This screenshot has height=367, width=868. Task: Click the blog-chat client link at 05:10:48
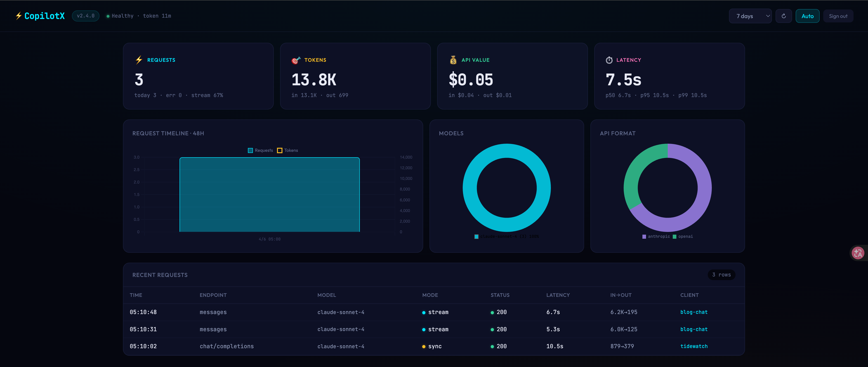coord(694,312)
